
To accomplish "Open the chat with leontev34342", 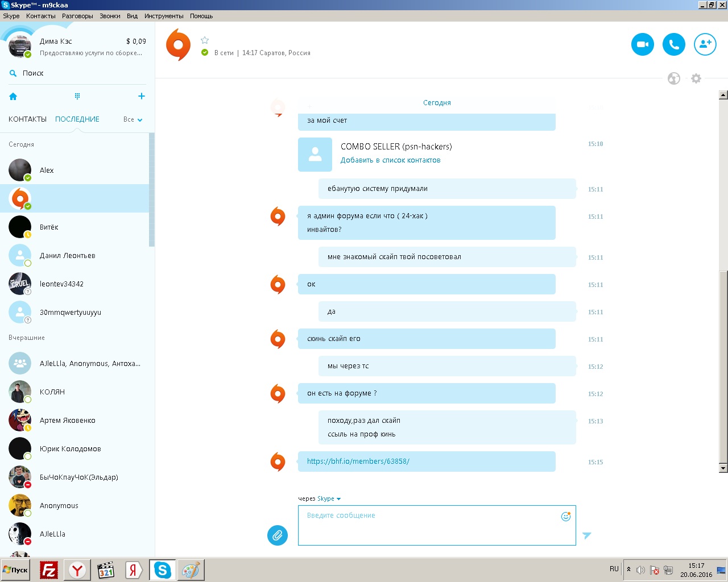I will coord(74,284).
